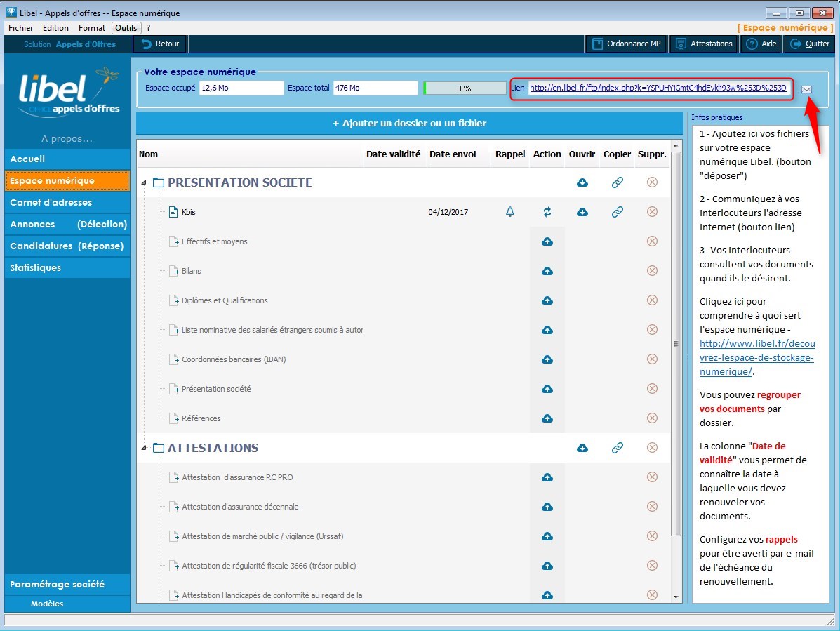
Task: Upload file for Liste nominative des salariés
Action: pos(547,330)
